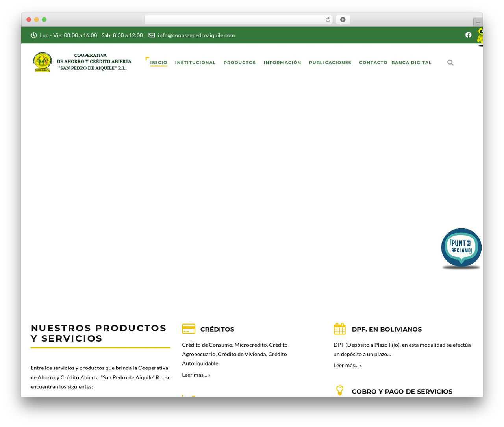Open the PRODUCTOS menu
This screenshot has height=427, width=504.
pos(239,63)
